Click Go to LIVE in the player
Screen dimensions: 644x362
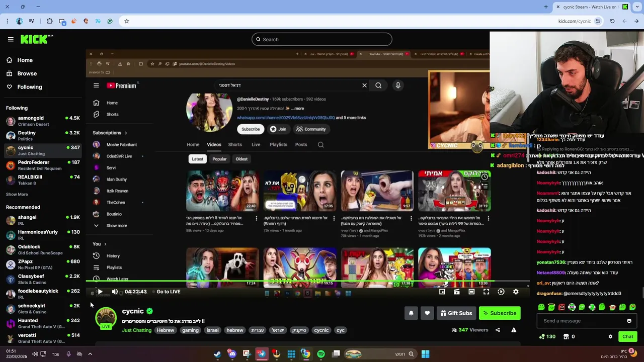point(168,292)
